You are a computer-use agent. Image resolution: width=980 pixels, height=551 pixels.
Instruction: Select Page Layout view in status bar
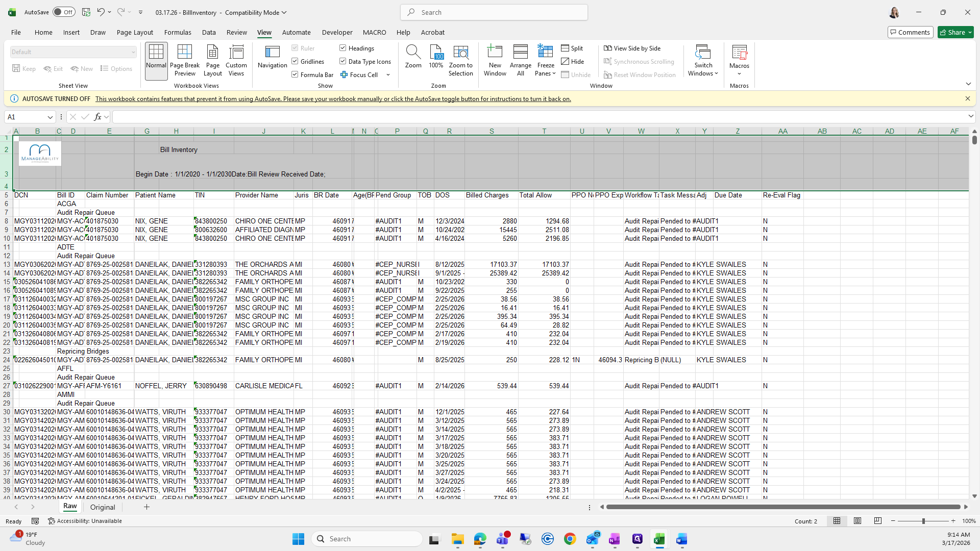pyautogui.click(x=857, y=521)
